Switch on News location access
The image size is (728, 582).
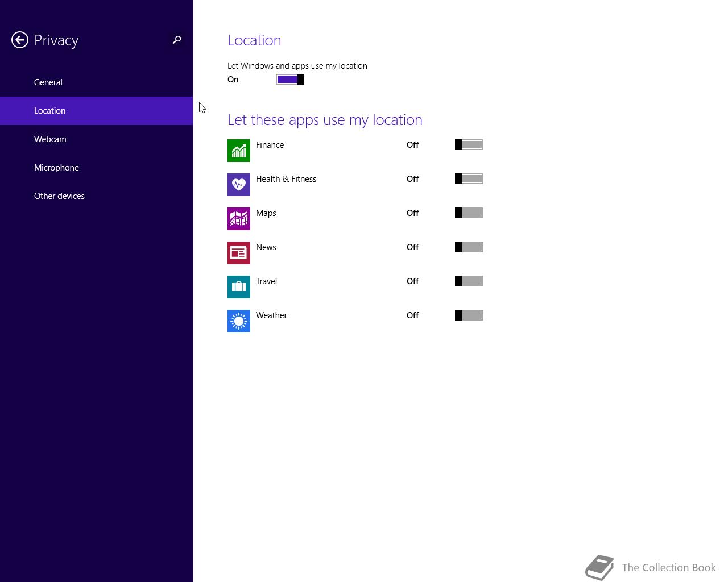[469, 247]
